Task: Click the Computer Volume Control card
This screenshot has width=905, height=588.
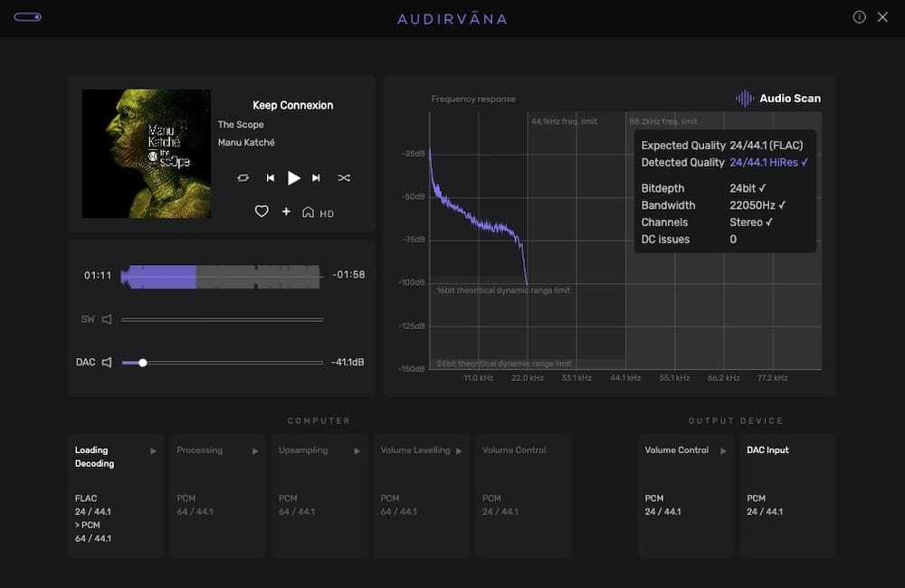Action: click(x=523, y=496)
